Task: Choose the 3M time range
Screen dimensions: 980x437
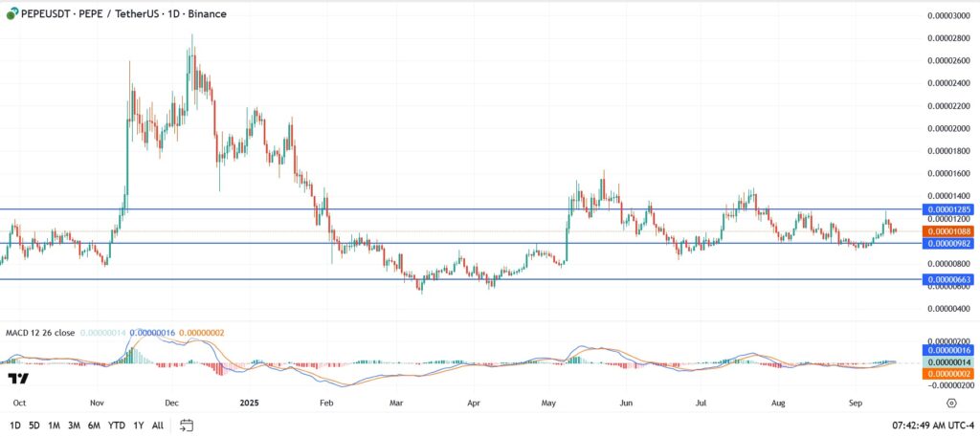Action: coord(75,425)
